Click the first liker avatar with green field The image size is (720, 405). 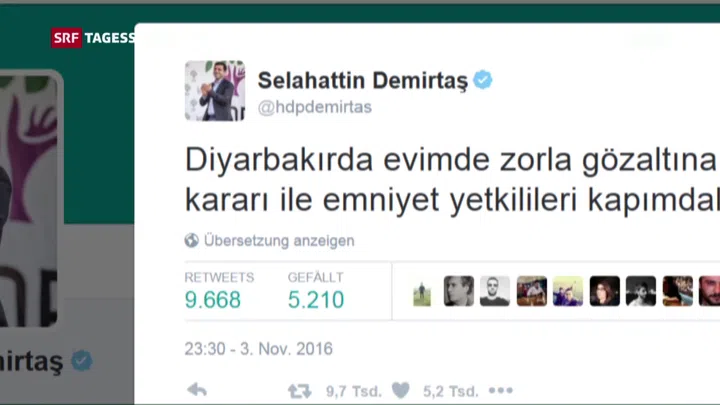tap(422, 292)
